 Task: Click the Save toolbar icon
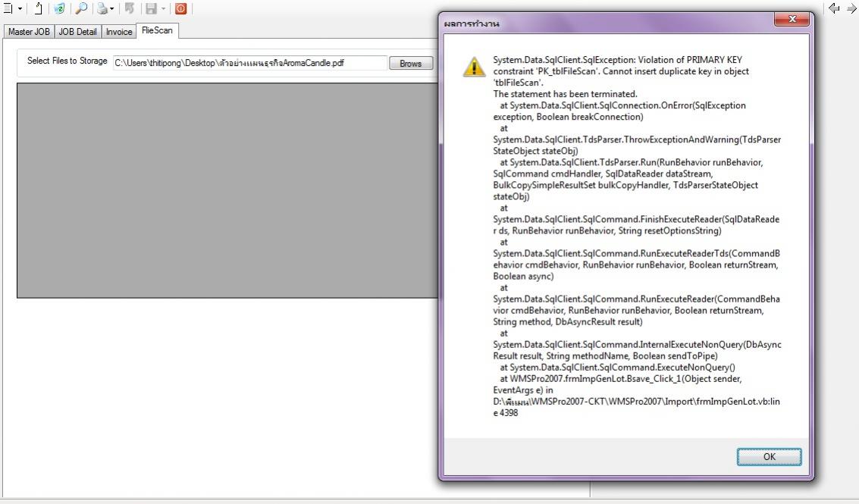pos(149,9)
